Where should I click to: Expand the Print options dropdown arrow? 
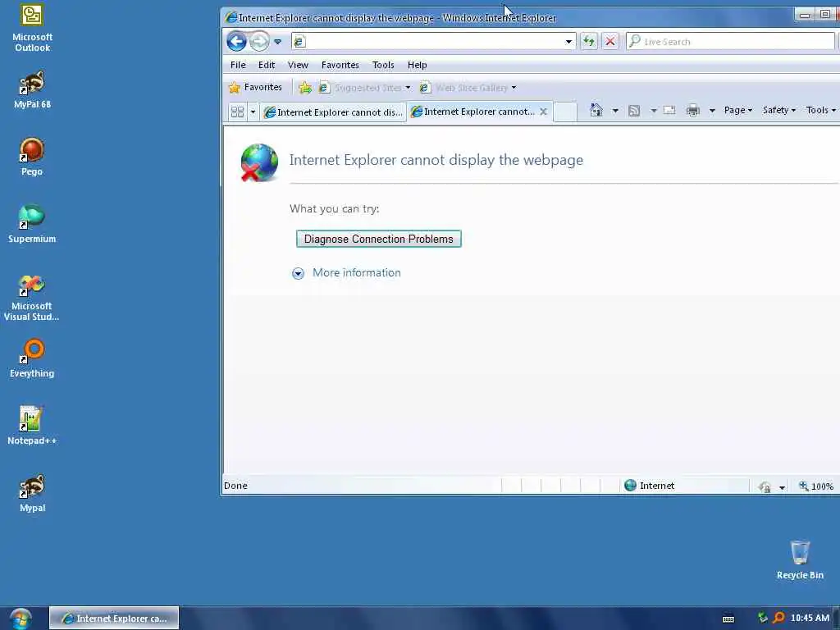712,111
